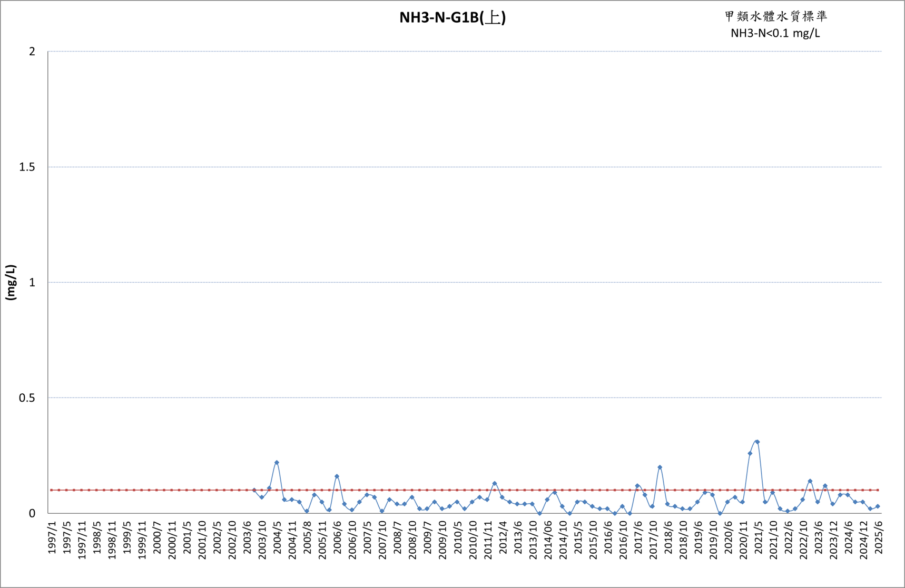This screenshot has width=905, height=588.
Task: Select the 2022/10 data point above standard
Action: pos(810,481)
